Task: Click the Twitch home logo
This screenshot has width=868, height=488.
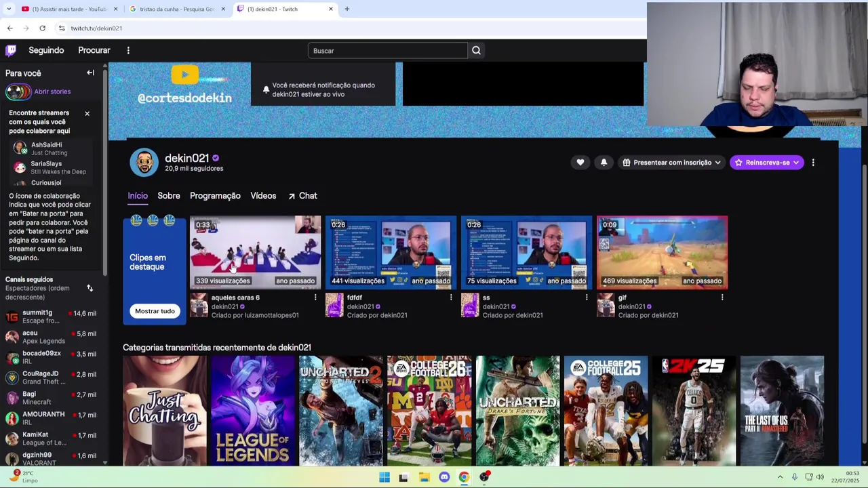Action: click(11, 50)
